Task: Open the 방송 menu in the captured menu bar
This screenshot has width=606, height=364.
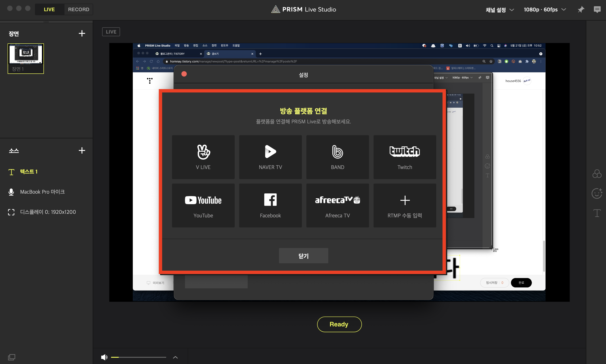Action: tap(186, 46)
